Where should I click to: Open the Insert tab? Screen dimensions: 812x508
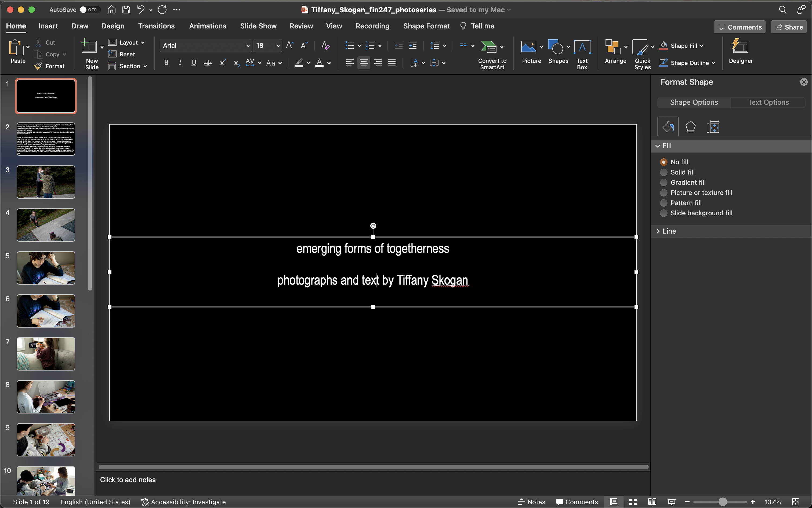(x=48, y=26)
